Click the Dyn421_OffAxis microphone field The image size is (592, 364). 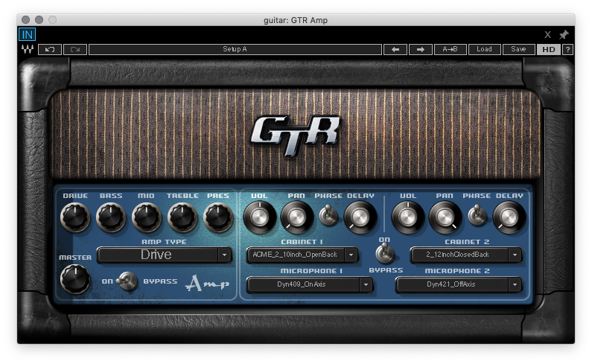[x=452, y=284]
